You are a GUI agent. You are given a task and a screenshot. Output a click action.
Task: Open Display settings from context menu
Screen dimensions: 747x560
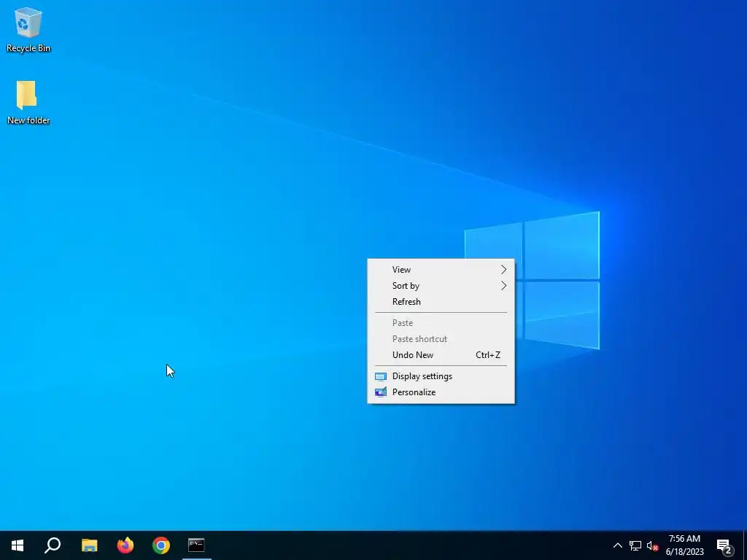441,376
